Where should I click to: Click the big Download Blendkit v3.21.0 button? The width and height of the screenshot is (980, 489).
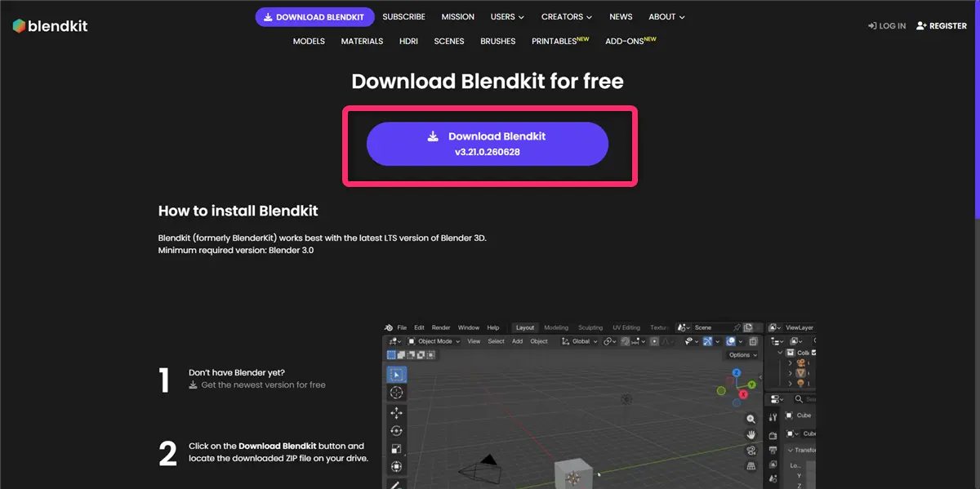coord(488,144)
